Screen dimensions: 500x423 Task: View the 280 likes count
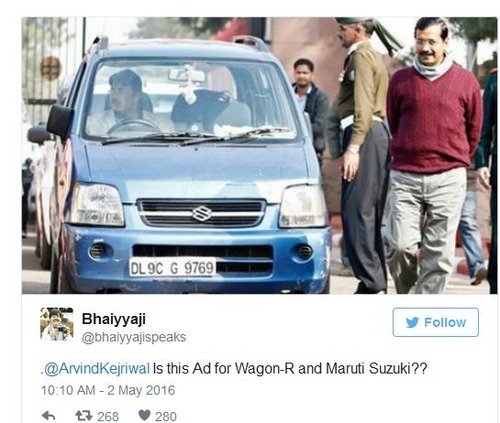(x=166, y=416)
